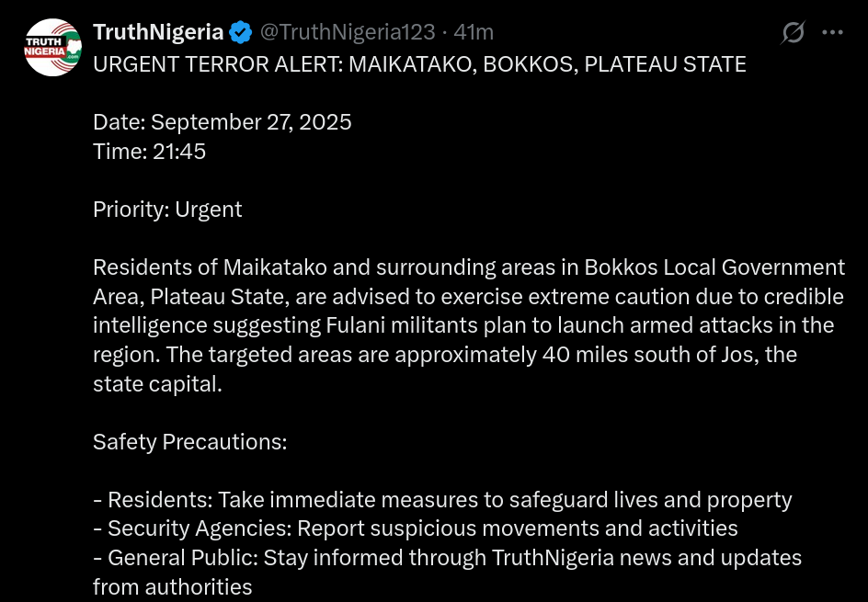Viewport: 868px width, 602px height.
Task: Click the blue verified badge
Action: [241, 33]
